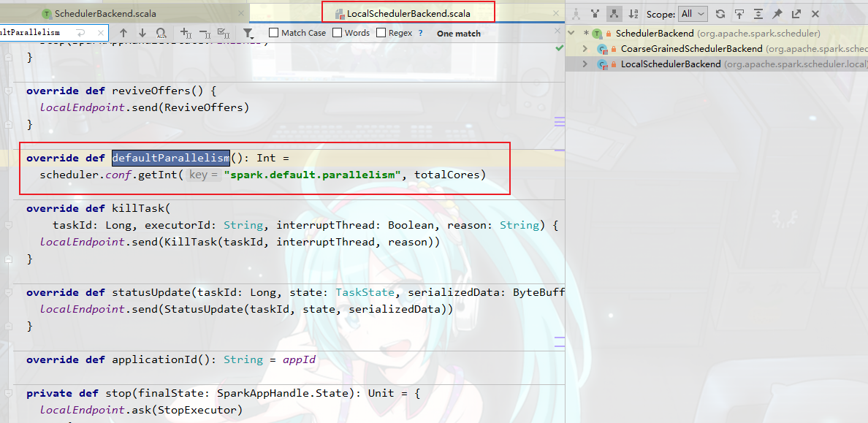Jump to previous search occurrence arrow

(123, 33)
